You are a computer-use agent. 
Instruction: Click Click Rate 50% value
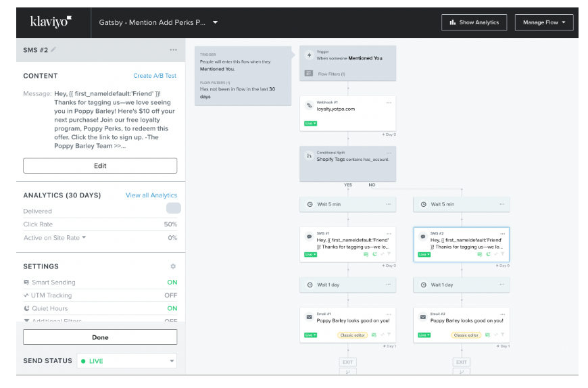(170, 224)
